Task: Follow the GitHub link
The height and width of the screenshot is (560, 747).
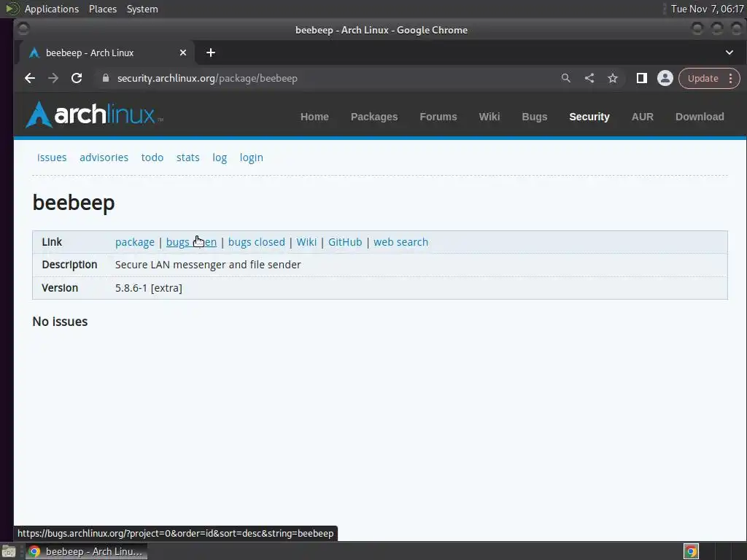Action: coord(345,242)
